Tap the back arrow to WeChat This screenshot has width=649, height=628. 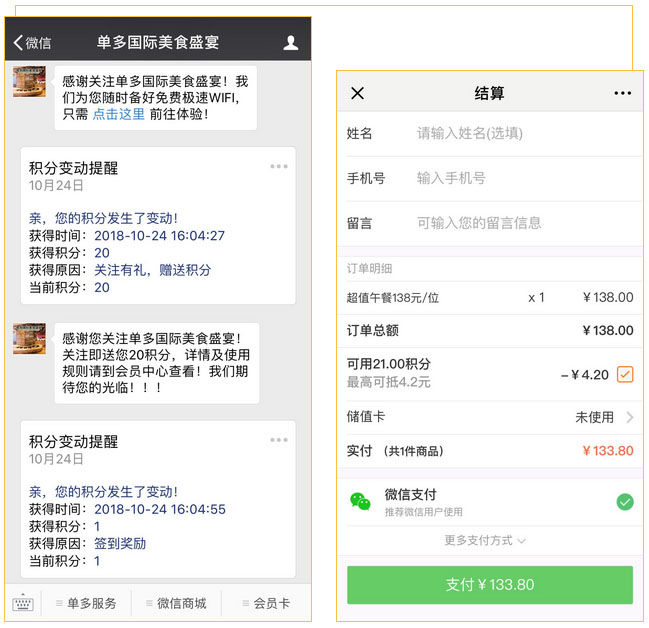point(31,43)
